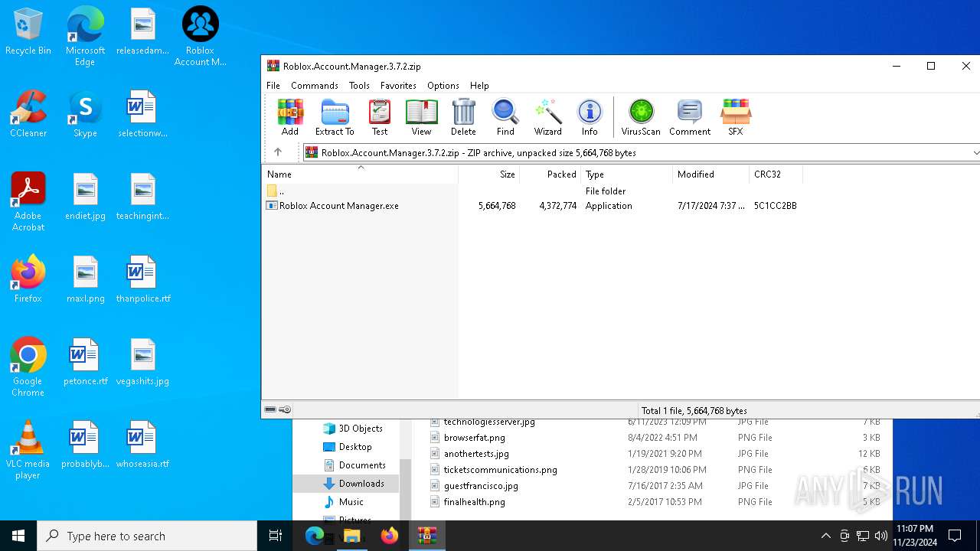980x551 pixels.
Task: Select Google Chrome desktop icon
Action: [28, 367]
